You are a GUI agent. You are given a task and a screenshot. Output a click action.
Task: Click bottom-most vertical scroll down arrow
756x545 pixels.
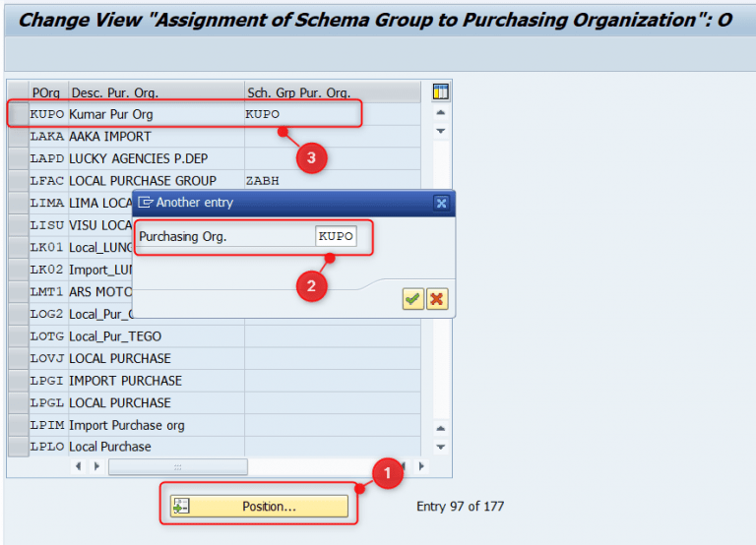point(440,447)
